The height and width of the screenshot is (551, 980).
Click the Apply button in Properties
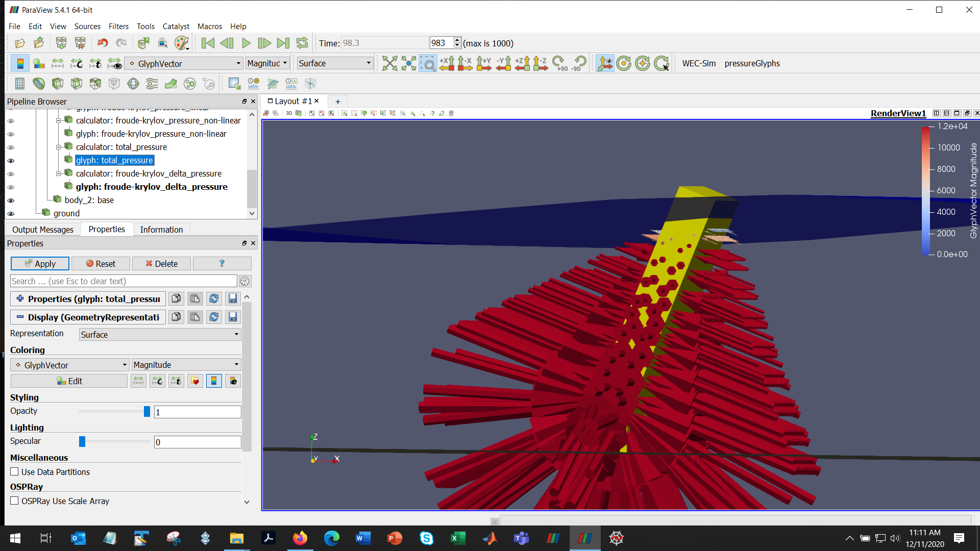(40, 263)
